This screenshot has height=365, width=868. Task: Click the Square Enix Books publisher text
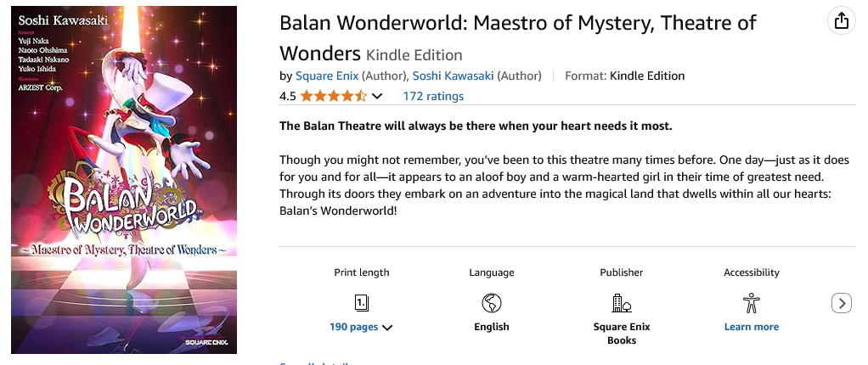[x=622, y=333]
